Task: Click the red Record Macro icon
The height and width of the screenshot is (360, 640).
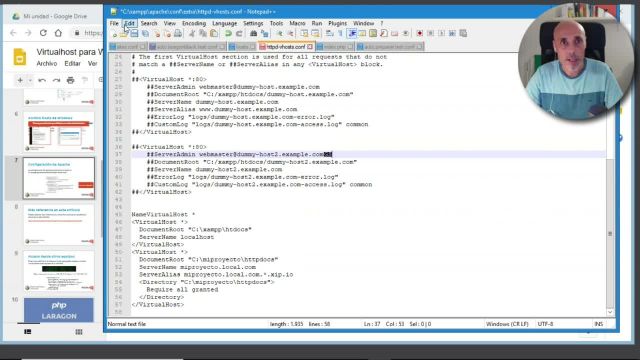Action: point(420,34)
